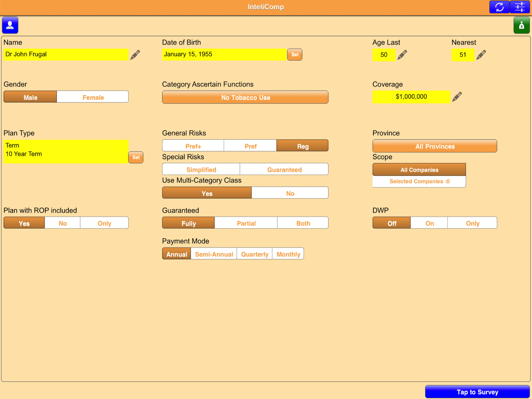Set Multi-Category Class to No
This screenshot has height=399, width=532.
pos(290,193)
